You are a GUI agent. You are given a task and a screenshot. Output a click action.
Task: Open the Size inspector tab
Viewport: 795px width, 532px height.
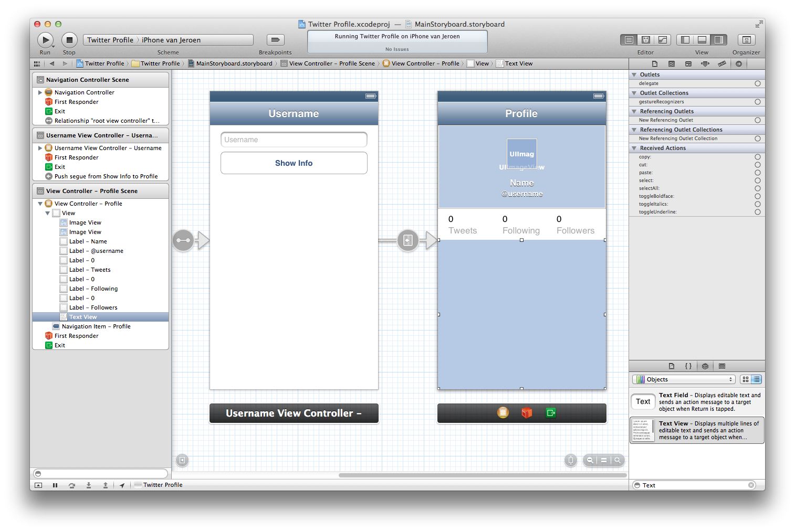tap(722, 64)
